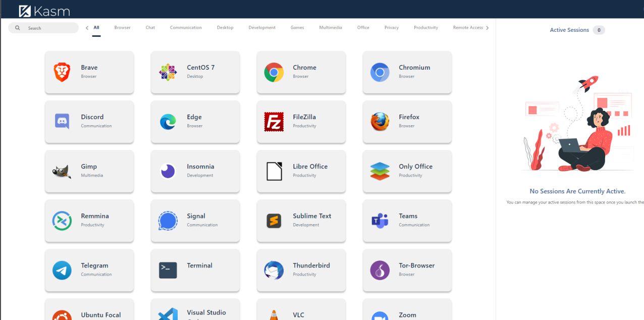Viewport: 644px width, 320px height.
Task: Select the All category tab
Action: (x=96, y=28)
